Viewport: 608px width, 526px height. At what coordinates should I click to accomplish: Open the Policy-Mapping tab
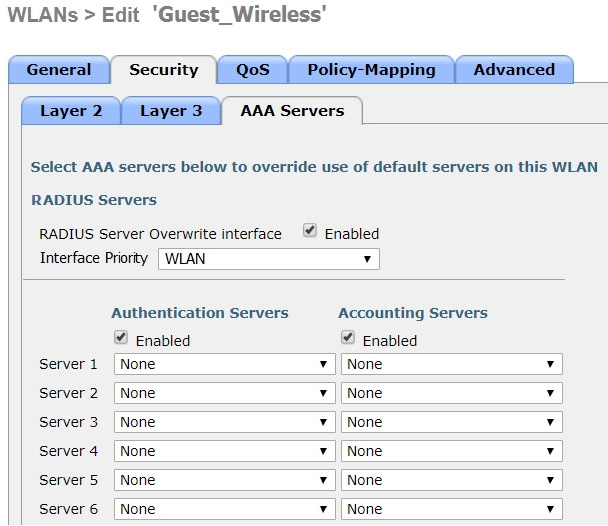tap(371, 70)
